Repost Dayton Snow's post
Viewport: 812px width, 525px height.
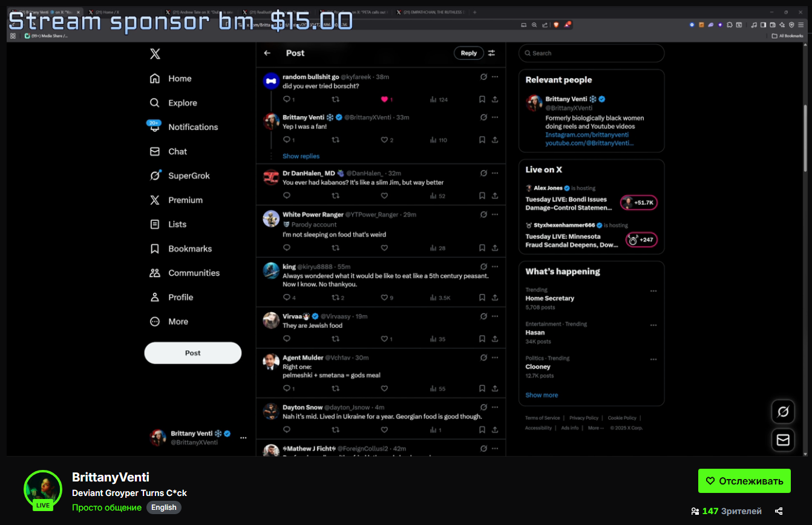point(336,430)
